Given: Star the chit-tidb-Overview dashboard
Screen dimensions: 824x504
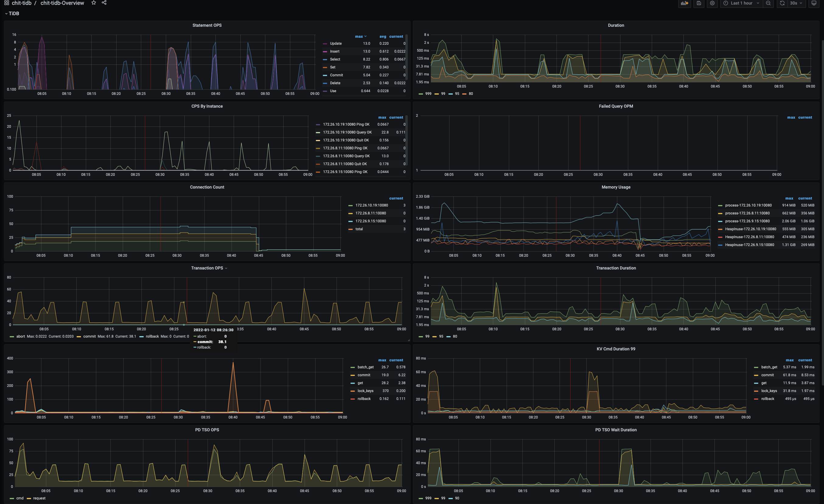Looking at the screenshot, I should tap(94, 3).
